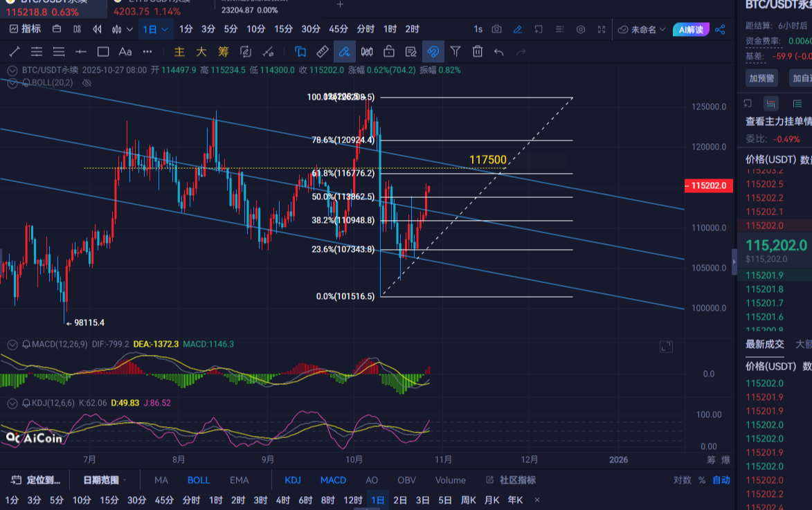This screenshot has height=510, width=812.
Task: Undo the last drawing action
Action: [498, 51]
